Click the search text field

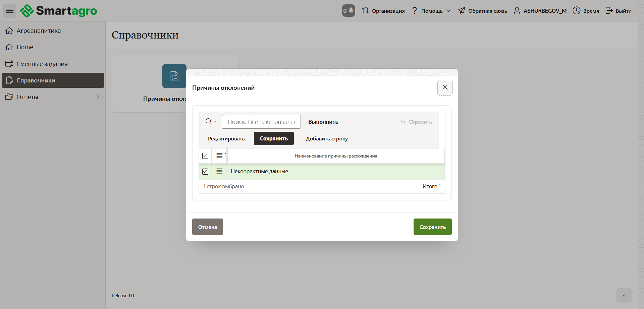point(261,122)
